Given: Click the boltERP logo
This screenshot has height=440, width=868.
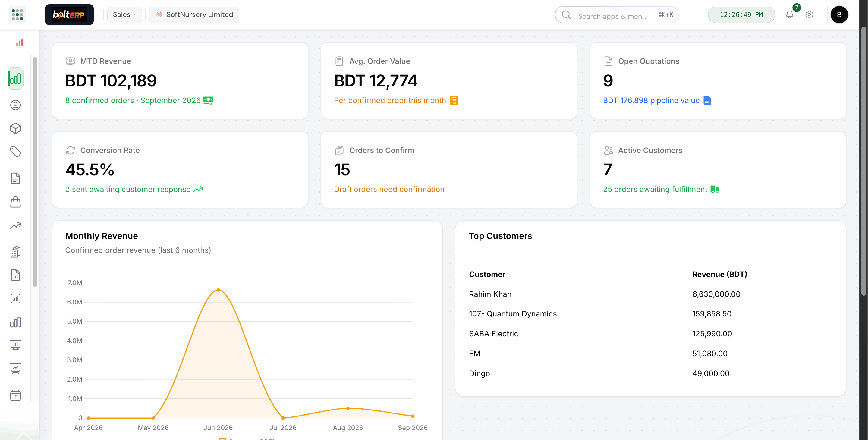Looking at the screenshot, I should coord(69,14).
